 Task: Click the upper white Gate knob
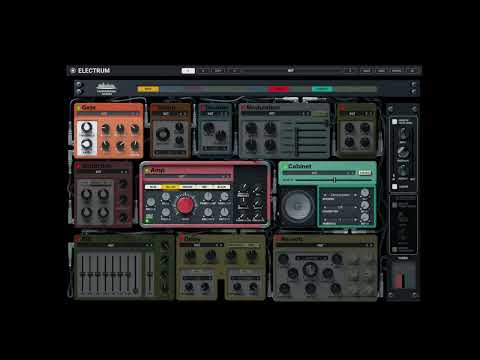tap(87, 128)
